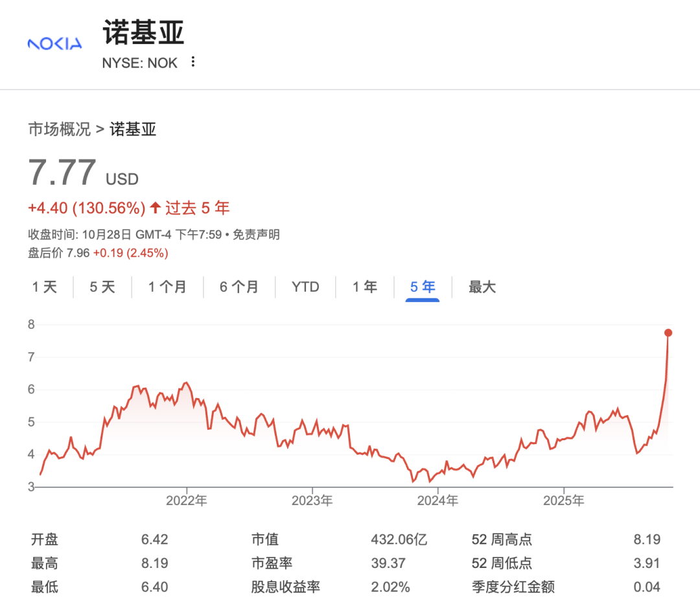Switch to the 1天 time range
700x614 pixels.
click(x=43, y=287)
